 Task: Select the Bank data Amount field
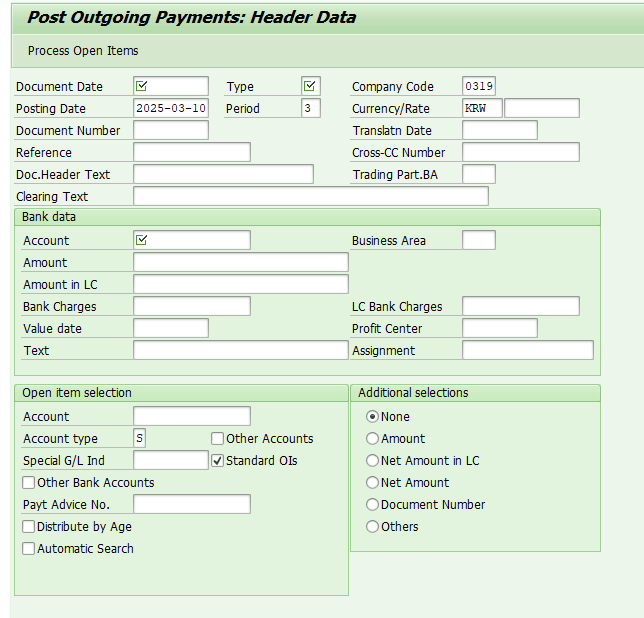240,262
